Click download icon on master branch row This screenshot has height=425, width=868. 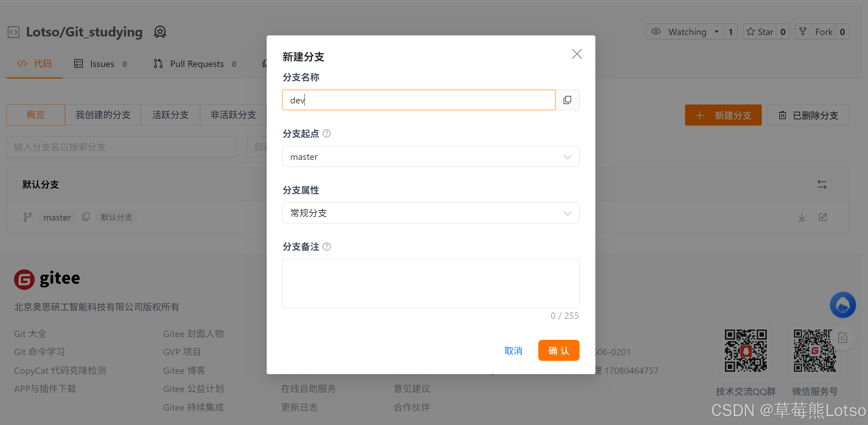(802, 217)
